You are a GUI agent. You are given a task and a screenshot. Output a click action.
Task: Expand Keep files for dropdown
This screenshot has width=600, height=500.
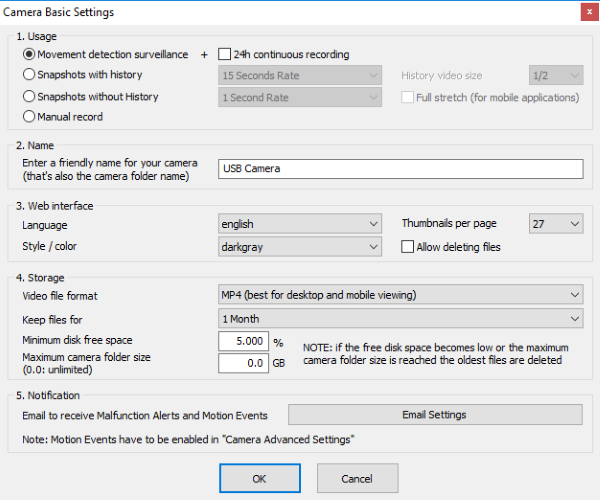(x=400, y=318)
